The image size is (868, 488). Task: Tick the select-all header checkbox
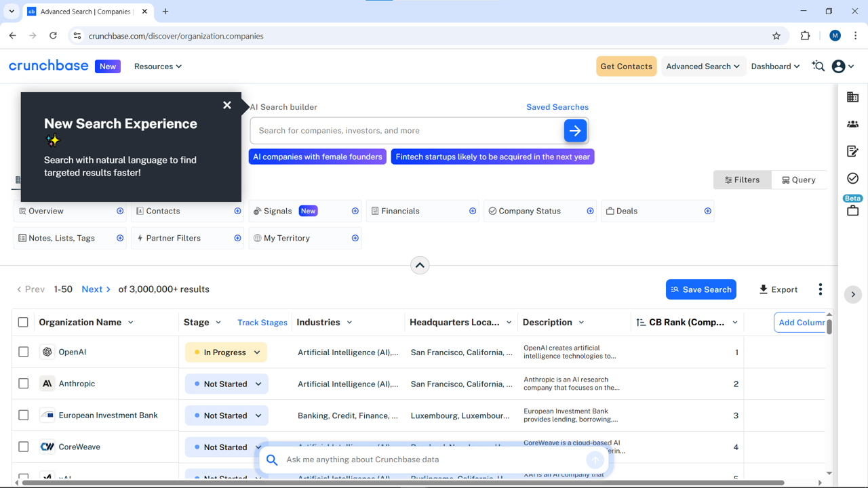point(23,323)
